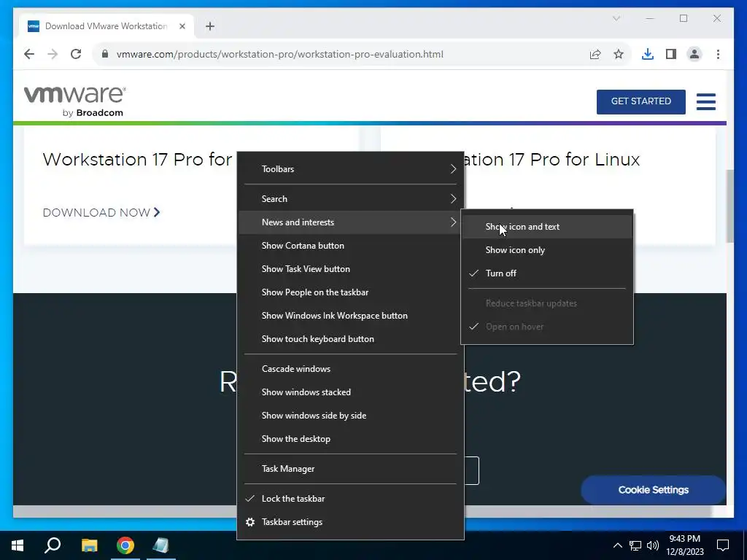Select the checked Turn off option
Image resolution: width=747 pixels, height=560 pixels.
pyautogui.click(x=547, y=273)
